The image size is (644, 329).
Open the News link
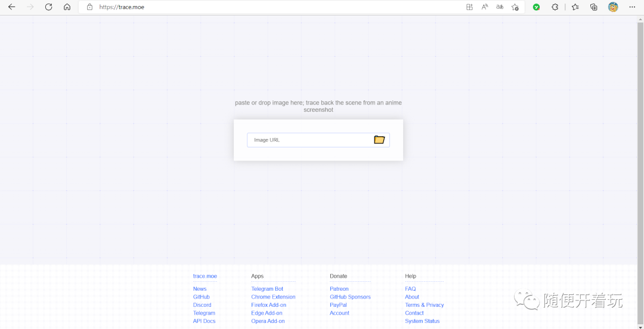[x=200, y=289]
